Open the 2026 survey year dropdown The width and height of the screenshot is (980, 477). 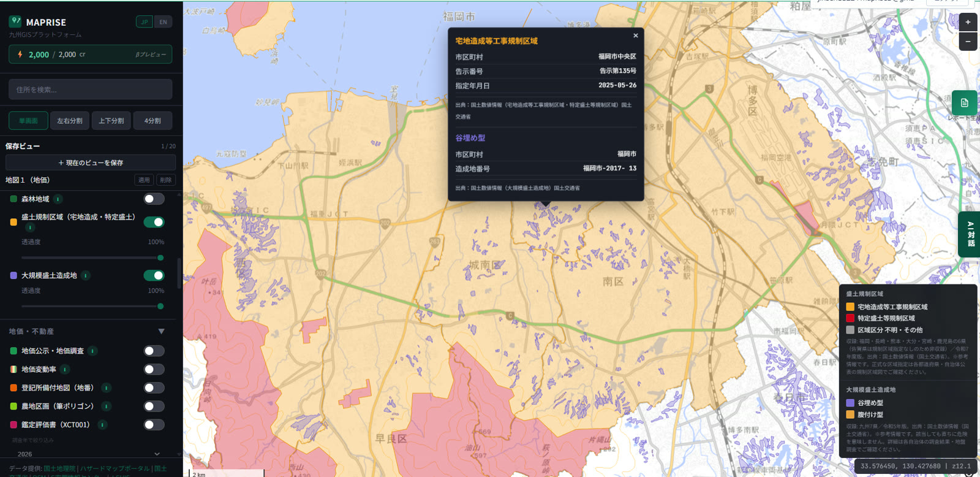88,454
